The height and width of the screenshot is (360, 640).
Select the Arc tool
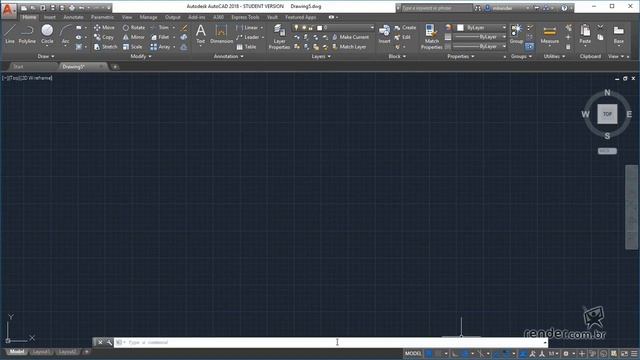click(x=65, y=34)
